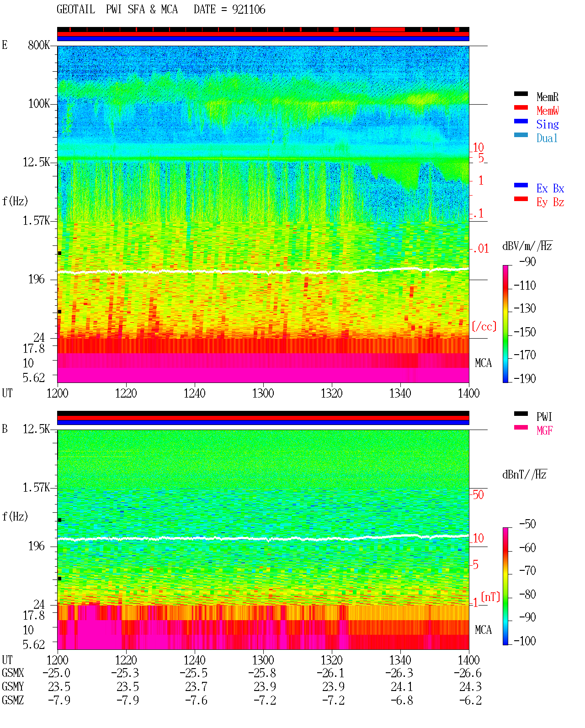Select the blue Ex Bx legend swatch
Image resolution: width=585 pixels, height=728 pixels.
tap(521, 185)
